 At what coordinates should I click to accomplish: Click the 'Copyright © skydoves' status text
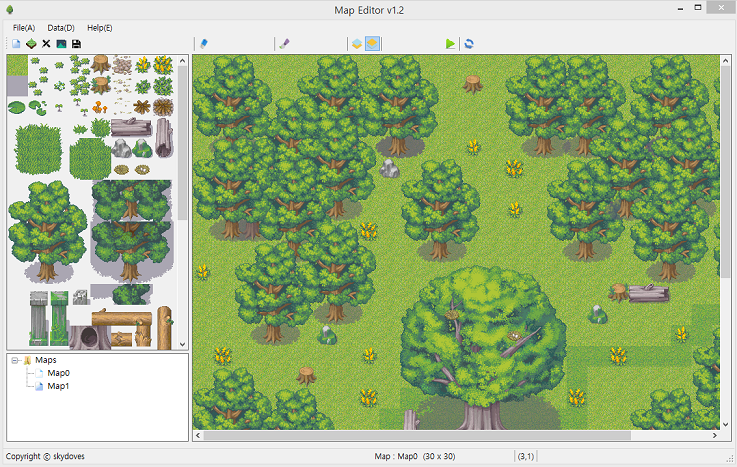coord(45,456)
